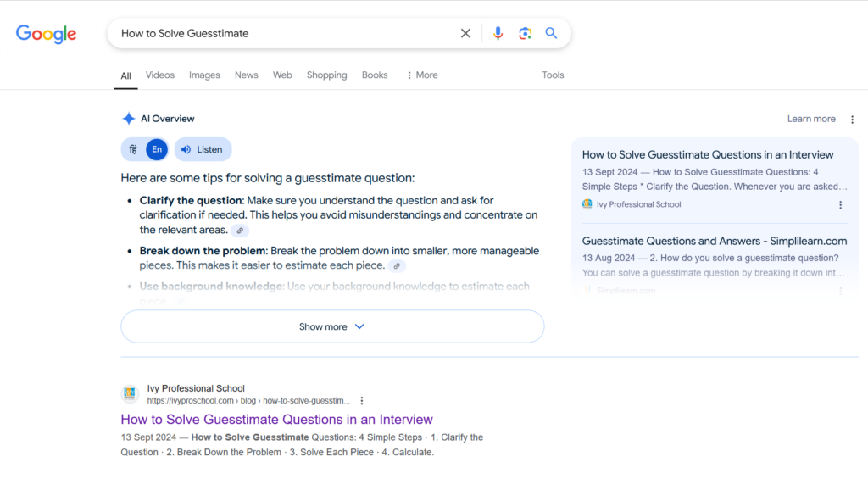Click Ivy Professional School site name in result
The width and height of the screenshot is (868, 479).
tap(196, 388)
